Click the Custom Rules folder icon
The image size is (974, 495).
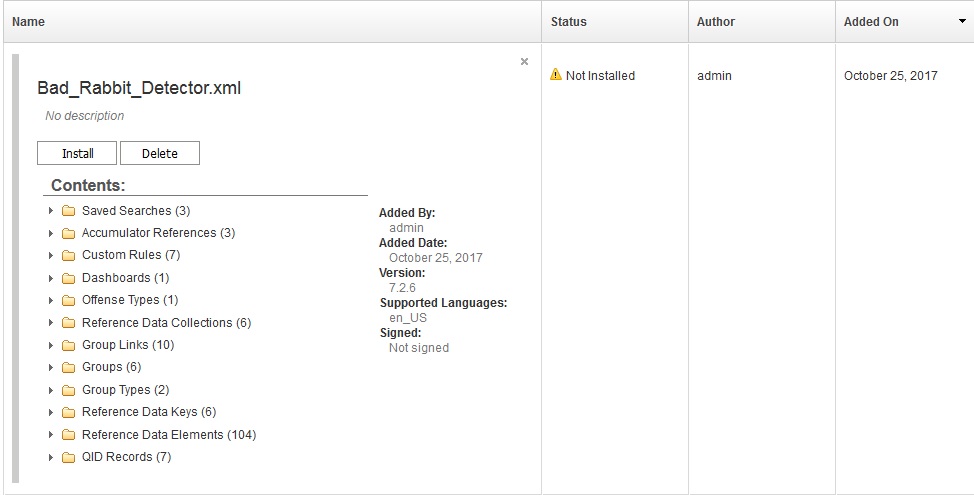[68, 255]
